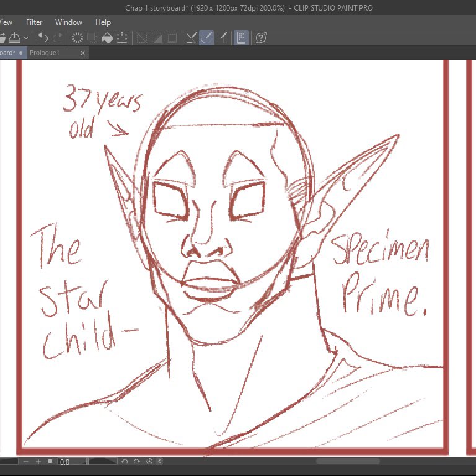Close the Prologue1 tab
Viewport: 476px width, 476px height.
pyautogui.click(x=82, y=53)
